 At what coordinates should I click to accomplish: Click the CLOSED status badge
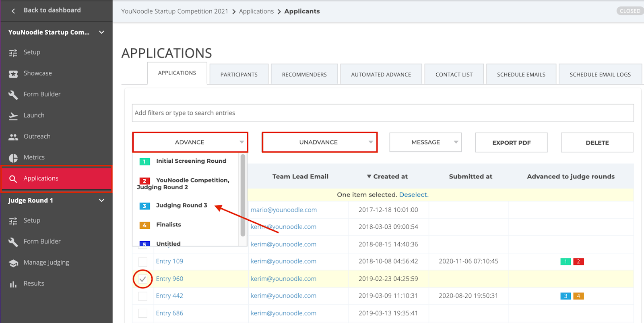click(x=630, y=11)
